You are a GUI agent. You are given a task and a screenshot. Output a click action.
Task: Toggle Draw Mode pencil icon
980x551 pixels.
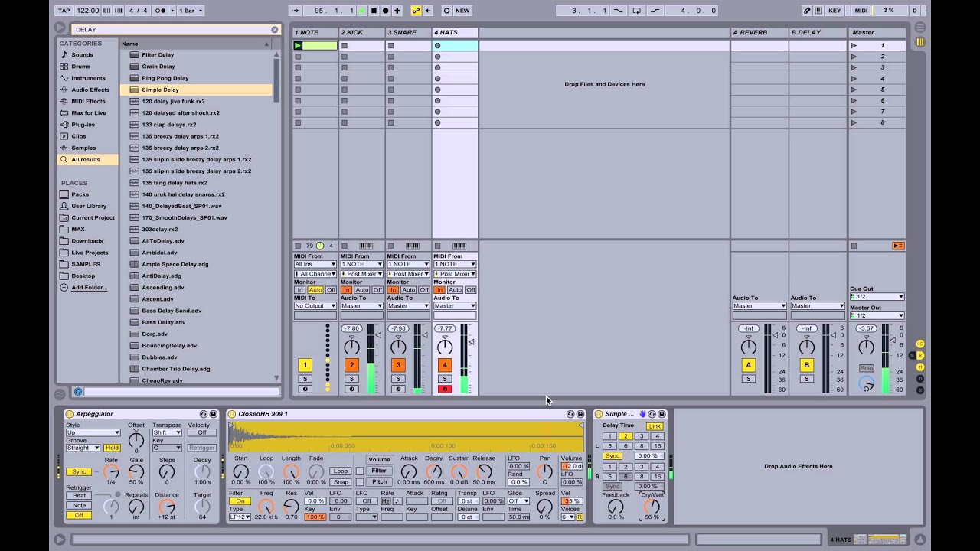point(807,11)
